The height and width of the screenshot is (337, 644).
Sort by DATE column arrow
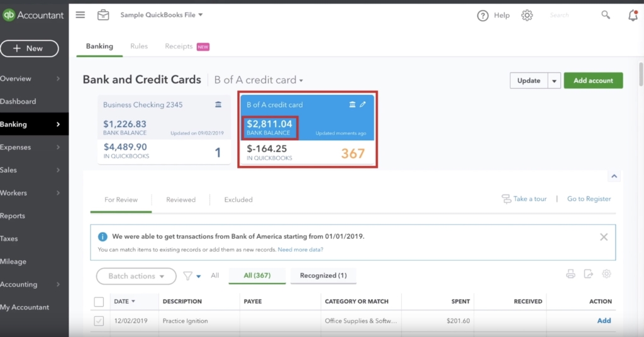pyautogui.click(x=133, y=301)
